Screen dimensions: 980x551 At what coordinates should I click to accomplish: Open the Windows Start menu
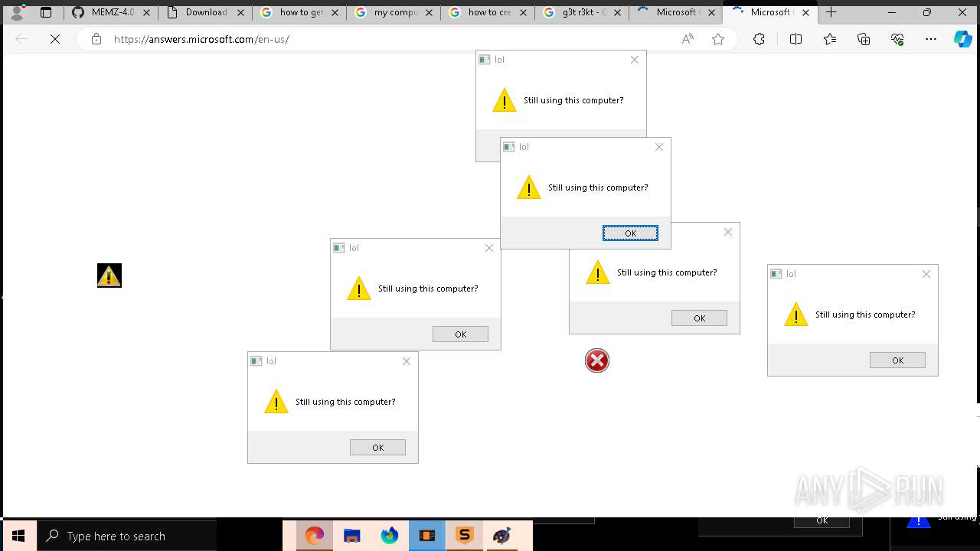click(x=18, y=536)
